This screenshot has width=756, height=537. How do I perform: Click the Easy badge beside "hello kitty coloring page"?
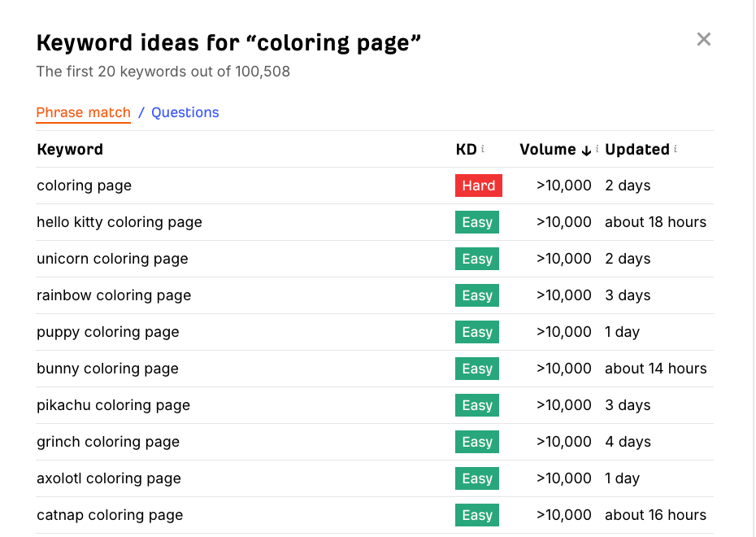click(x=477, y=221)
